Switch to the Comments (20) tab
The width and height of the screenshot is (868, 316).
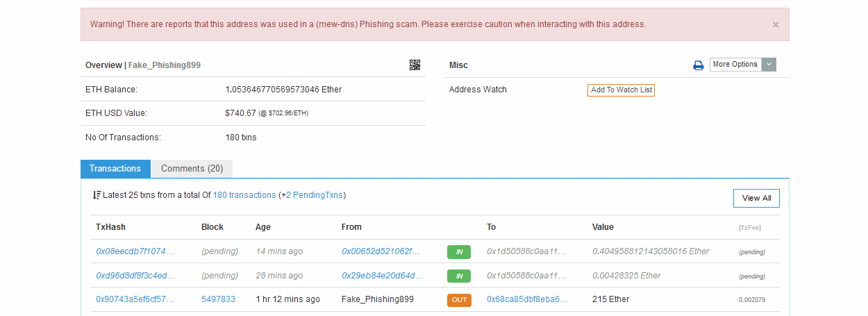tap(192, 169)
